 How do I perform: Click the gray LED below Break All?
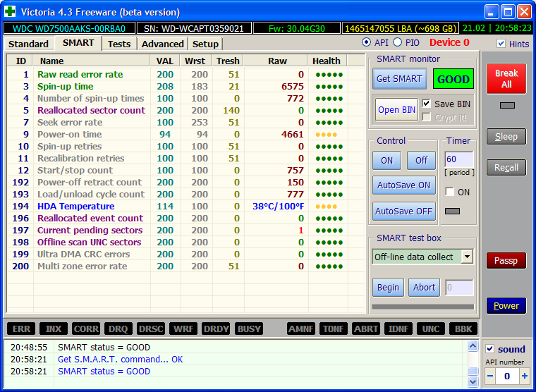(507, 105)
